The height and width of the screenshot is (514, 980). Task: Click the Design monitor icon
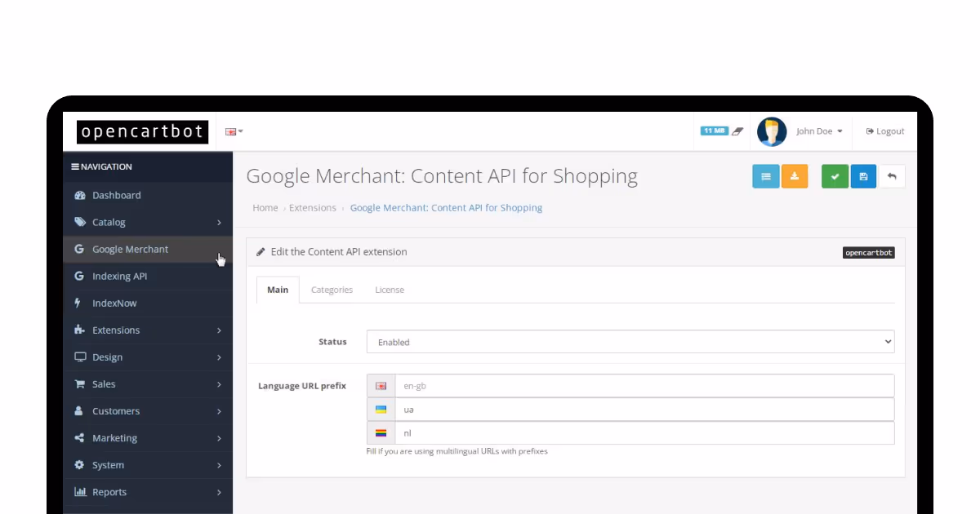coord(80,357)
